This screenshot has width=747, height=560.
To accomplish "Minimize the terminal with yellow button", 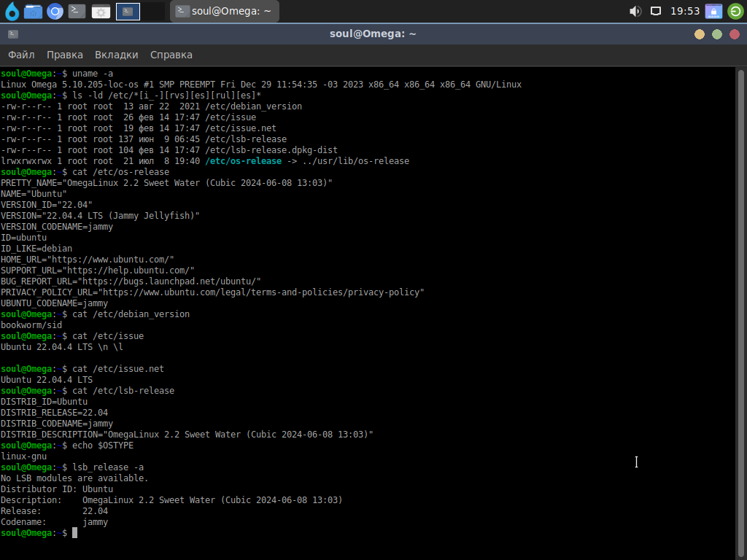I will (x=700, y=34).
